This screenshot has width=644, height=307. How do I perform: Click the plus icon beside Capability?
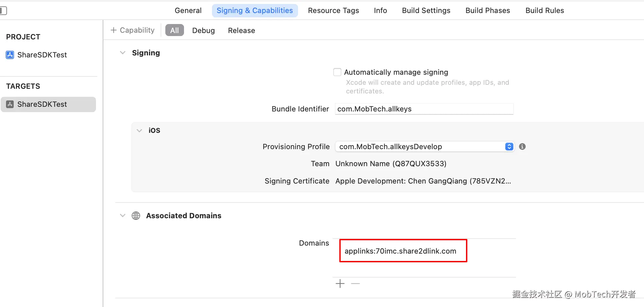click(x=113, y=30)
